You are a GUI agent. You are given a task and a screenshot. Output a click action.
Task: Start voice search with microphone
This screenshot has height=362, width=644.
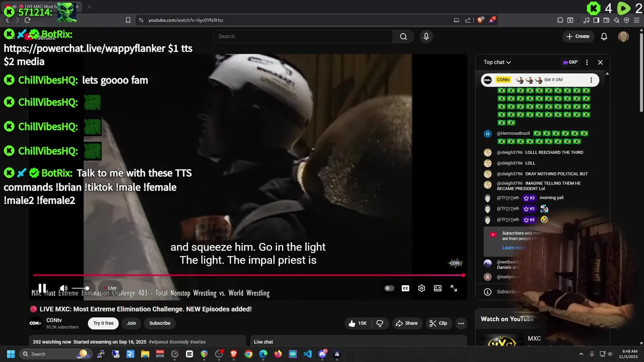(426, 36)
